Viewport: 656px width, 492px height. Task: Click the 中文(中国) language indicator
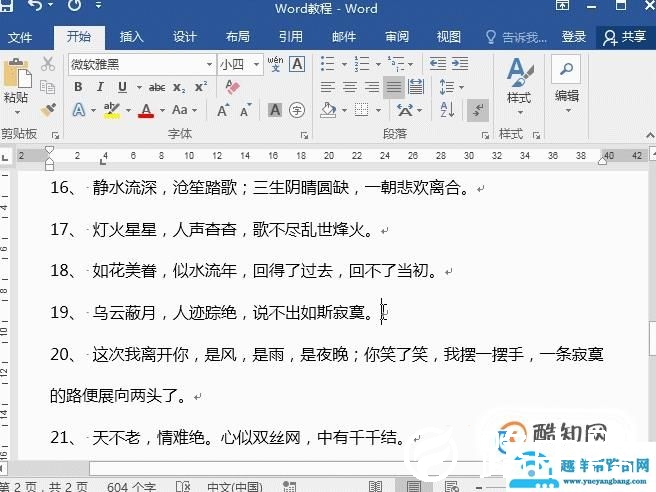point(234,487)
